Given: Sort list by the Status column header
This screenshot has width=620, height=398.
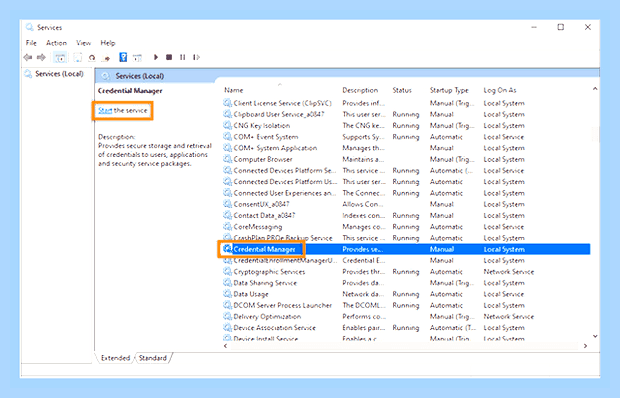Looking at the screenshot, I should [402, 90].
